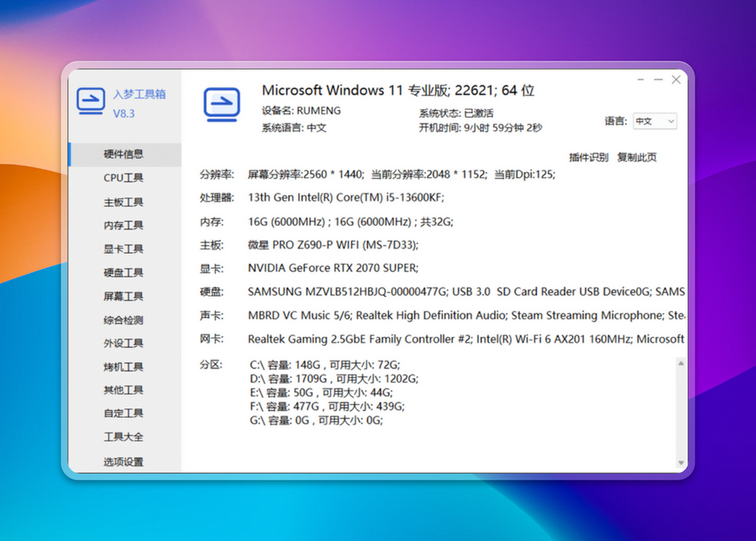
Task: Open 选项设置 settings page
Action: [x=125, y=461]
